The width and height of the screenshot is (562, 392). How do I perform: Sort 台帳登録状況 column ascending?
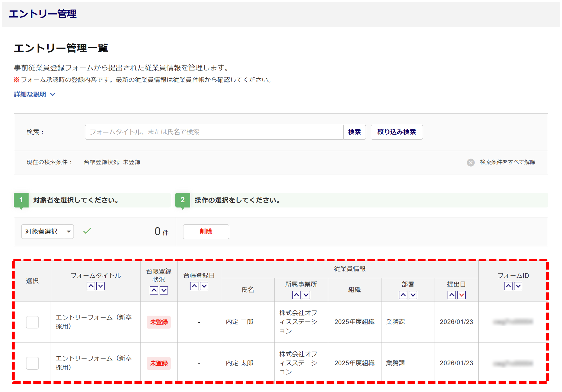(154, 290)
